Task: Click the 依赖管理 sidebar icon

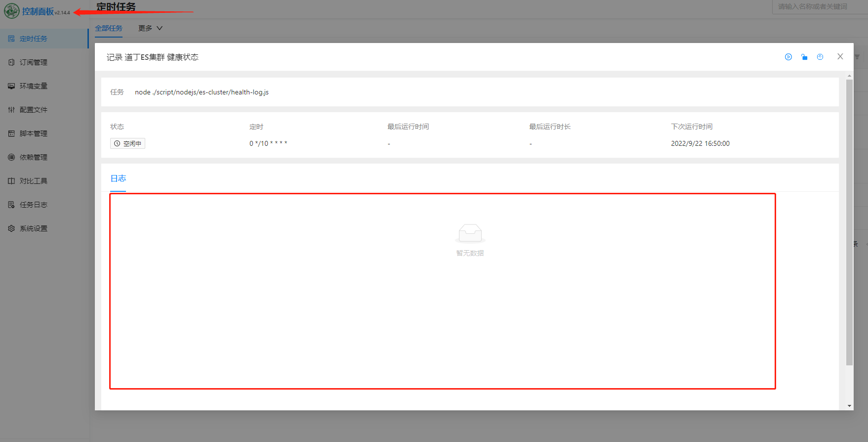Action: (x=11, y=157)
